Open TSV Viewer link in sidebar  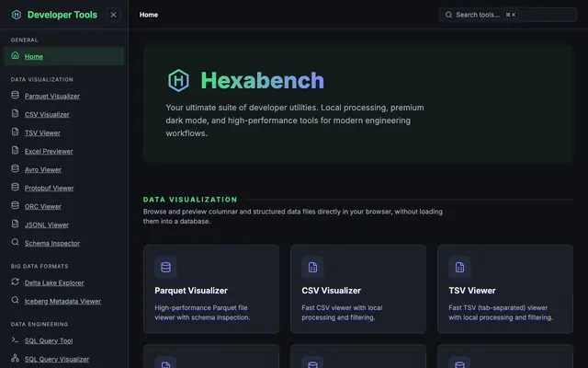(42, 132)
